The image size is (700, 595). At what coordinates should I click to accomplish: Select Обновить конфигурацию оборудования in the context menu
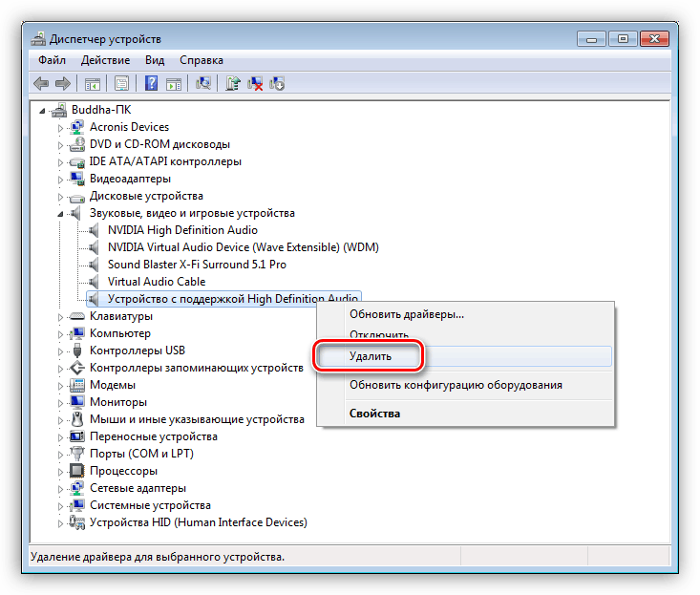click(x=465, y=385)
